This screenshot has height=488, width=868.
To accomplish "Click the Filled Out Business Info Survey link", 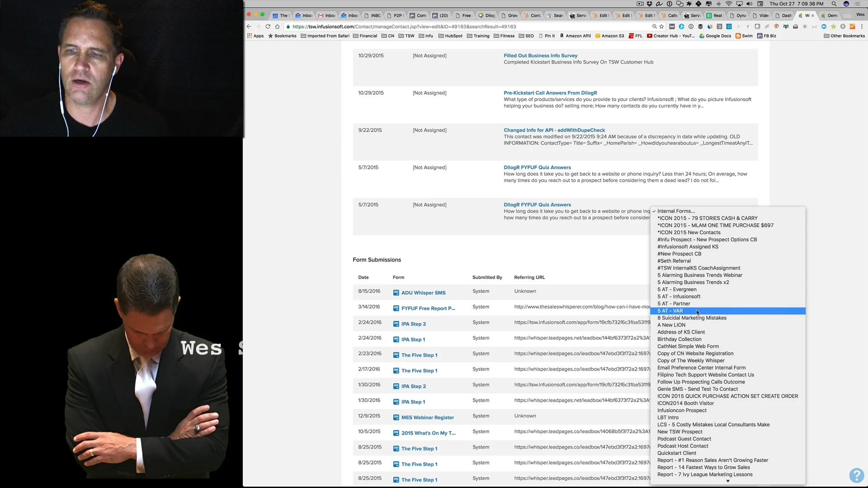I will pyautogui.click(x=541, y=55).
